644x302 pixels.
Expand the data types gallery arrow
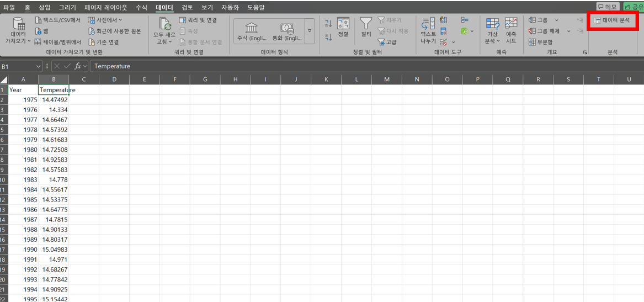pyautogui.click(x=310, y=31)
